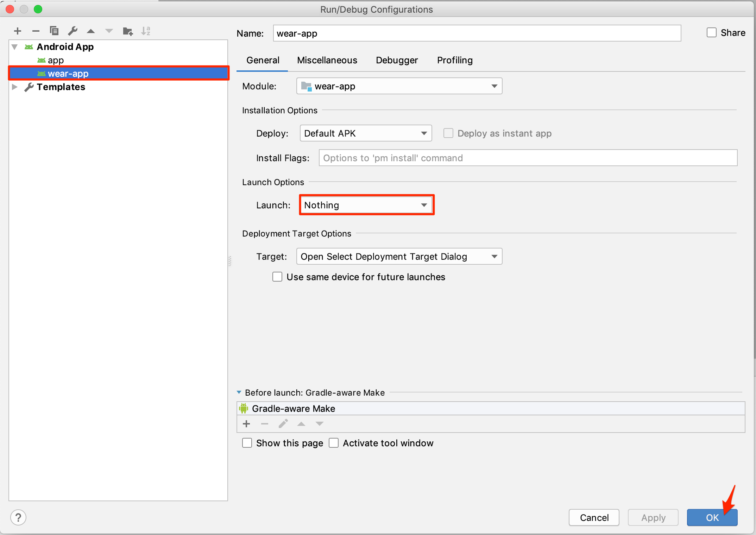This screenshot has width=756, height=535.
Task: Switch to the Debugger tab
Action: tap(397, 60)
